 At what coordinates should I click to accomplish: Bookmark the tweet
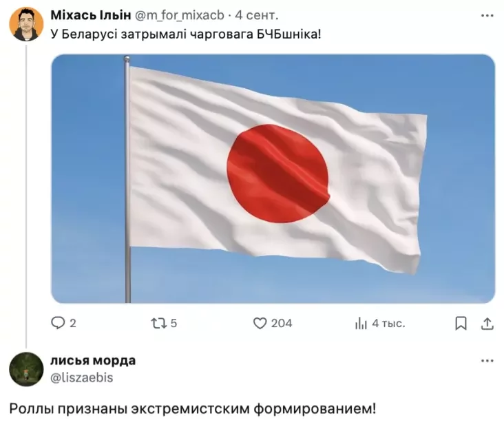[x=461, y=323]
